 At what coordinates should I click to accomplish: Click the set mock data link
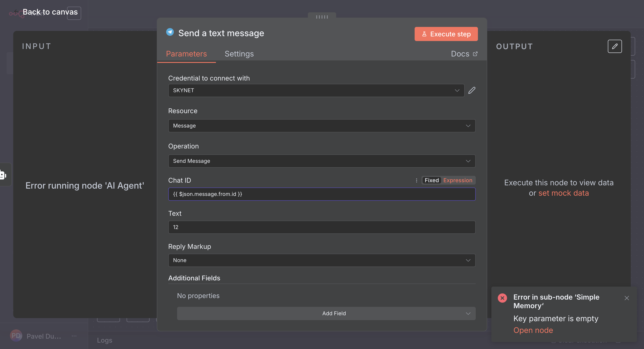click(563, 193)
